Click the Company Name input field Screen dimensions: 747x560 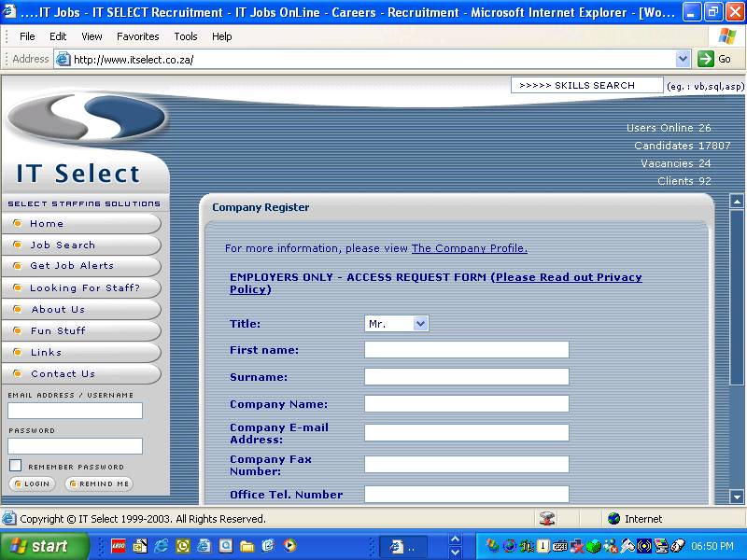(467, 404)
